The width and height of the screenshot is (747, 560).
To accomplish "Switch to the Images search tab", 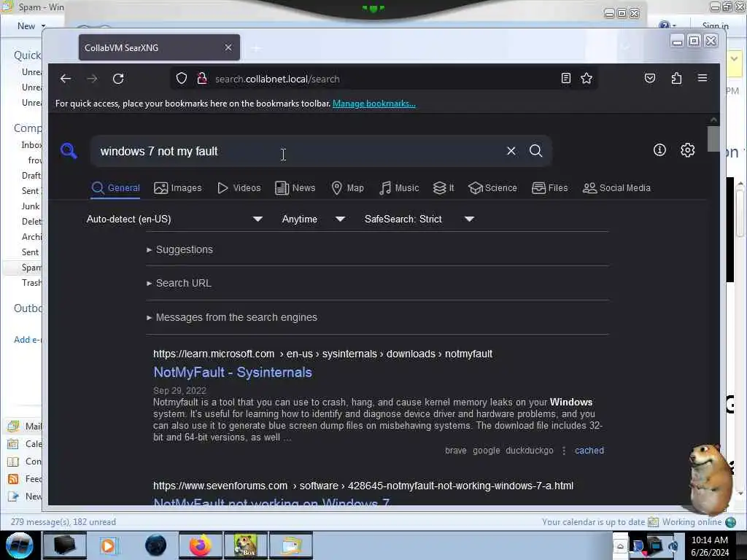I will click(178, 188).
